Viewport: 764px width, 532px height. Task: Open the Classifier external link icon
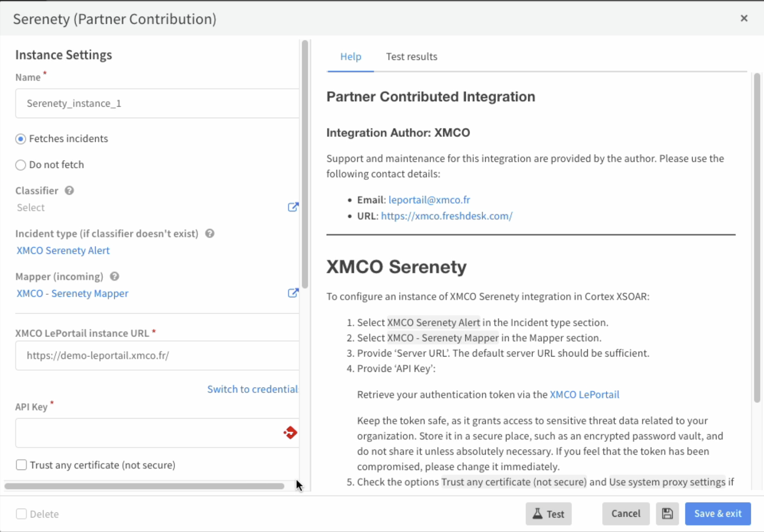click(x=293, y=207)
